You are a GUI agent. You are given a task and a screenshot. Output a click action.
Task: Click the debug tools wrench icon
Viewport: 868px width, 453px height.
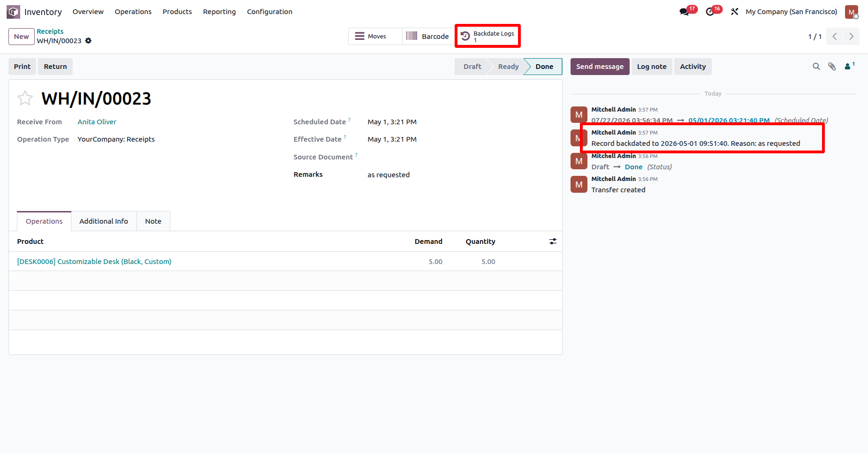pos(735,12)
